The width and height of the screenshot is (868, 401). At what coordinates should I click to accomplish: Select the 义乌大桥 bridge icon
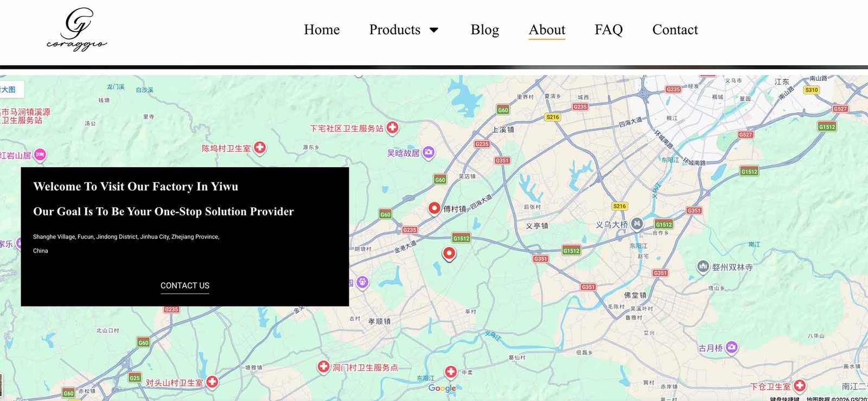637,224
